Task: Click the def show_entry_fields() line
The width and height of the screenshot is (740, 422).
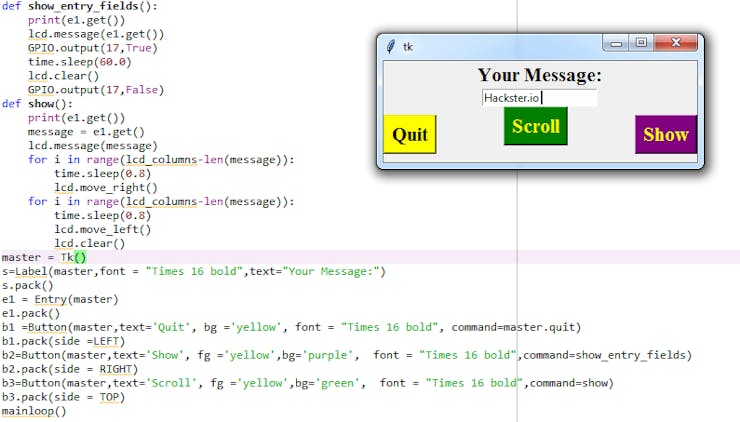Action: tap(79, 7)
